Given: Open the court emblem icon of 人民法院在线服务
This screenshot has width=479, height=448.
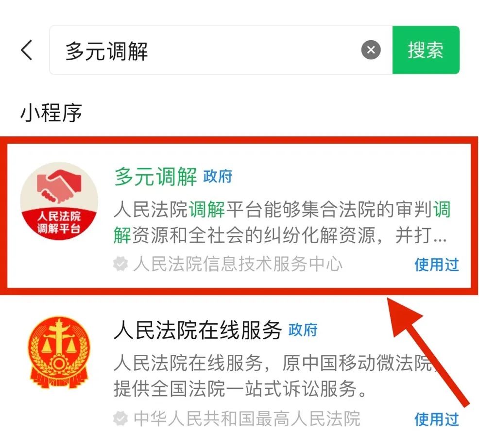Looking at the screenshot, I should tap(59, 352).
